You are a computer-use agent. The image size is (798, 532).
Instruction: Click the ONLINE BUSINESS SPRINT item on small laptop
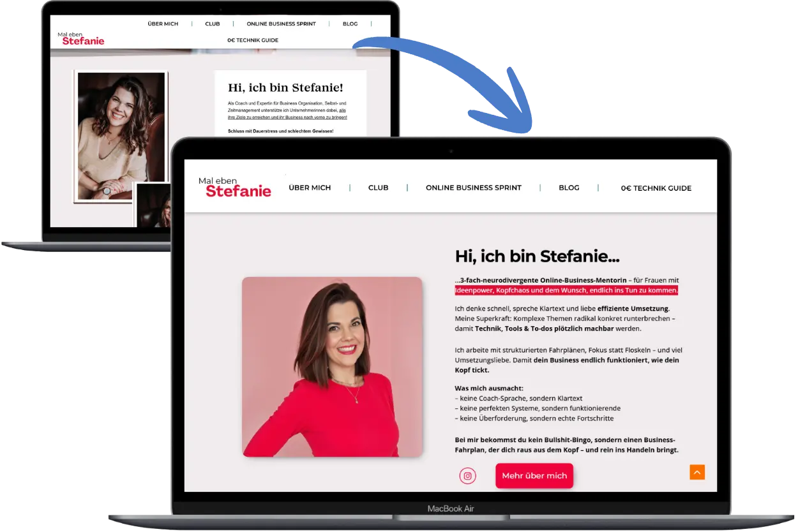(x=281, y=24)
